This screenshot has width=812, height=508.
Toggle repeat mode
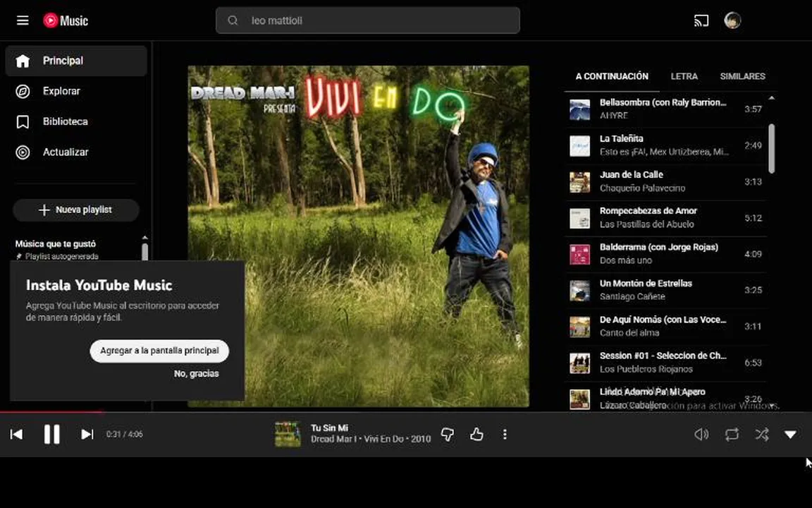[x=732, y=435]
